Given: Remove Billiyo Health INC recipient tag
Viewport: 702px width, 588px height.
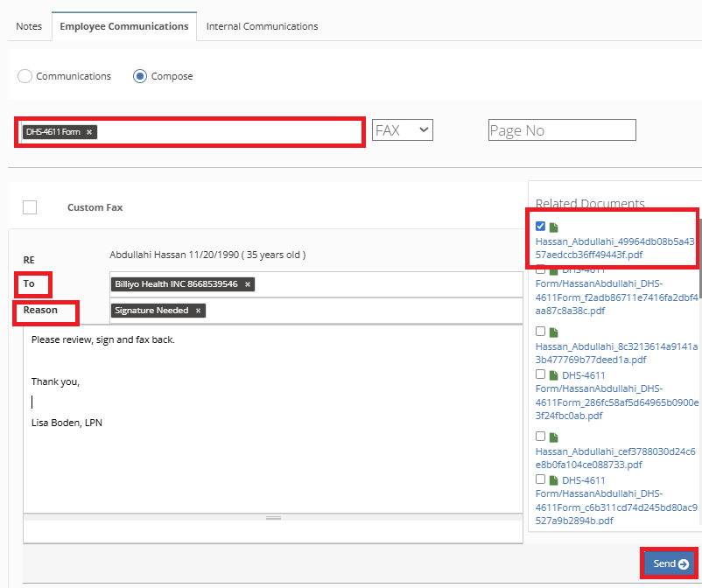Looking at the screenshot, I should coord(248,284).
